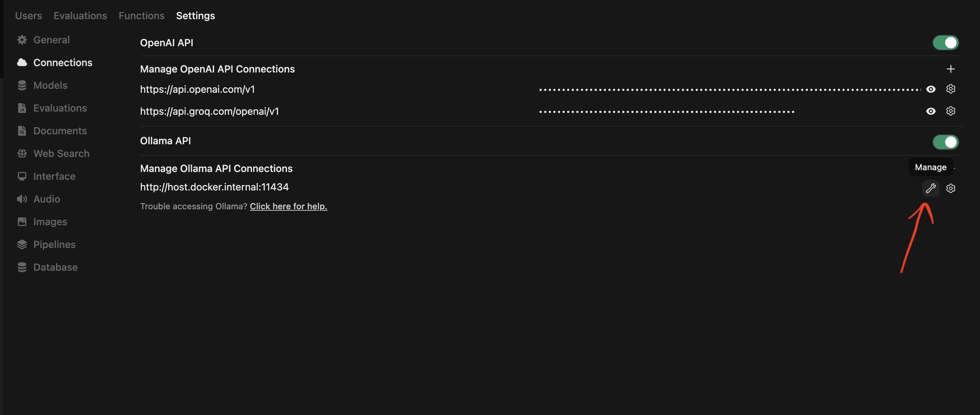Switch to the Users tab
Viewport: 980px width, 415px height.
tap(28, 16)
